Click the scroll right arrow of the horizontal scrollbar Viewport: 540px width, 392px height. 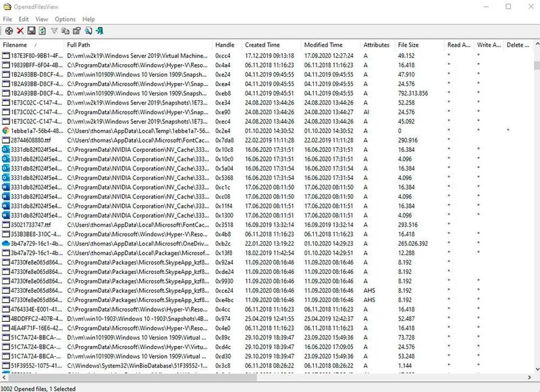[x=530, y=378]
